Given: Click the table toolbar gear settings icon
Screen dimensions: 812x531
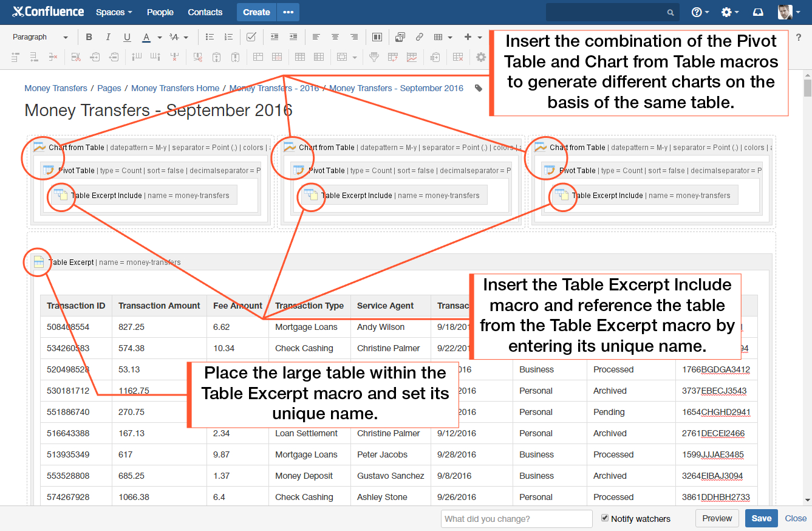Looking at the screenshot, I should tap(481, 57).
